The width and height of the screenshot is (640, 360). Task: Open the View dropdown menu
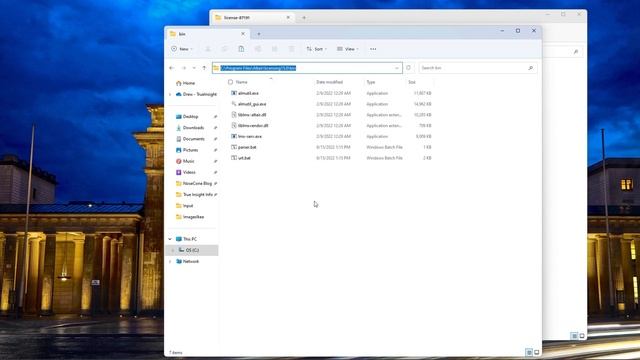[347, 49]
